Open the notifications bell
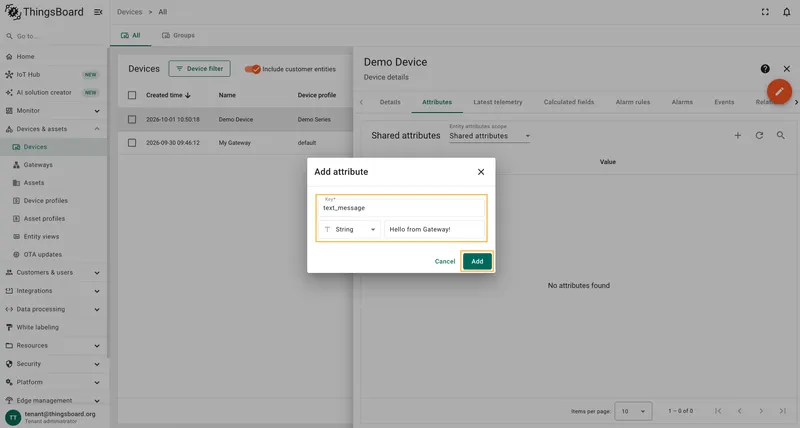The image size is (800, 428). (786, 12)
